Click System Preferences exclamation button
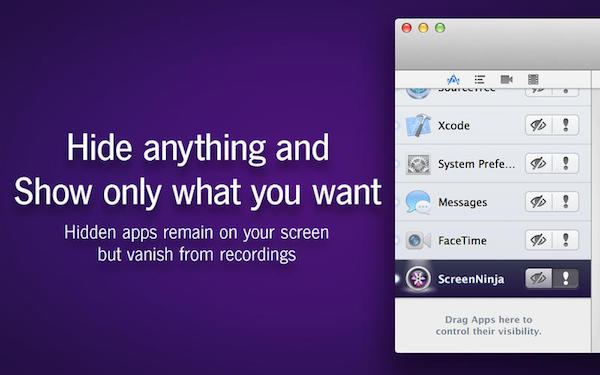 pos(566,163)
